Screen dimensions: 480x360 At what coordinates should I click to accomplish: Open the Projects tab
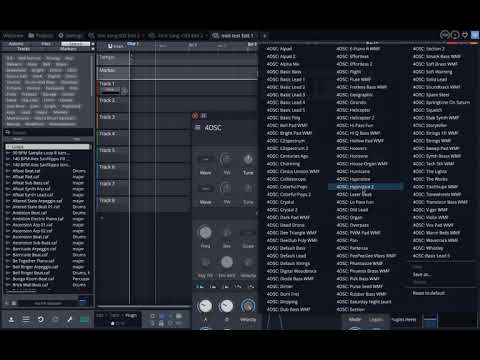[x=41, y=35]
